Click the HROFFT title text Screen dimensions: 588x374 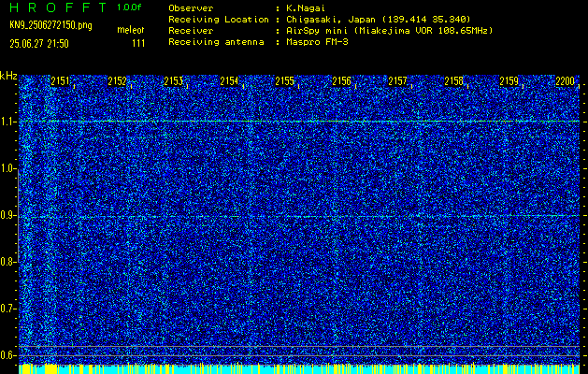pyautogui.click(x=59, y=7)
